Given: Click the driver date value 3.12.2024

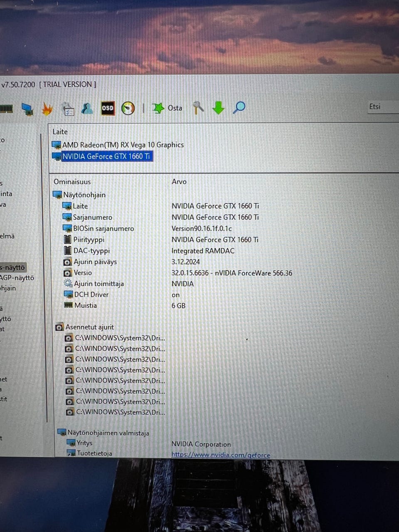Looking at the screenshot, I should pyautogui.click(x=186, y=262).
